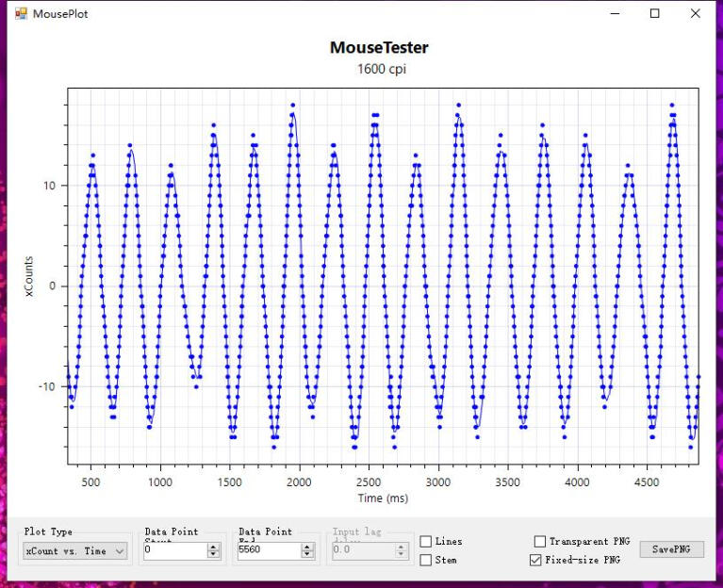Minimize the MousePlot window
723x588 pixels.
coord(615,14)
